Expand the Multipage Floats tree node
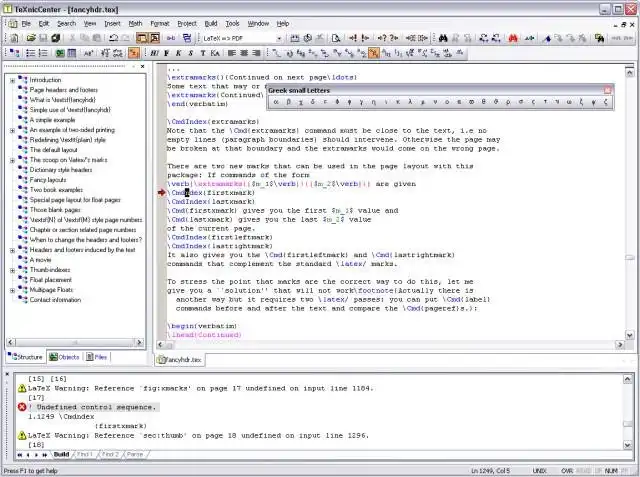640x477 pixels. click(x=11, y=290)
